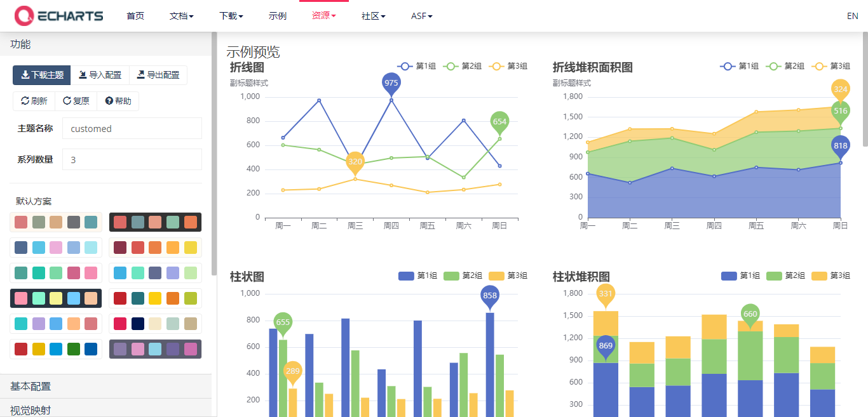868x417 pixels.
Task: Select the macaron palette starting with cyan and lavender
Action: (x=56, y=324)
